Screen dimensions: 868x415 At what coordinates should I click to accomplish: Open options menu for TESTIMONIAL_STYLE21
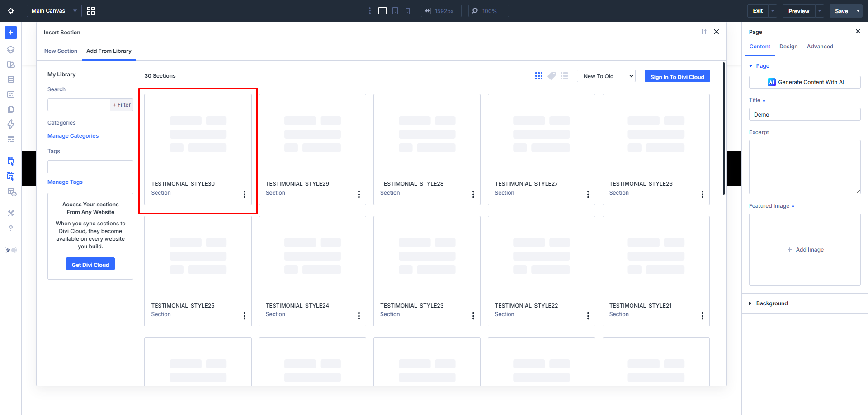tap(703, 316)
